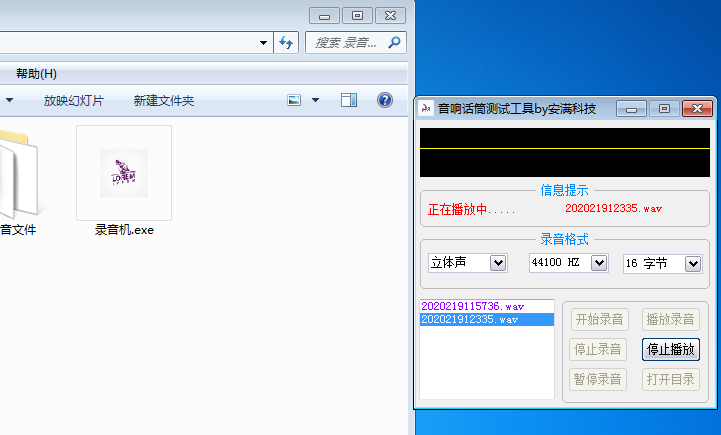This screenshot has height=435, width=721.
Task: Open the 立体声 channel dropdown
Action: coord(498,263)
